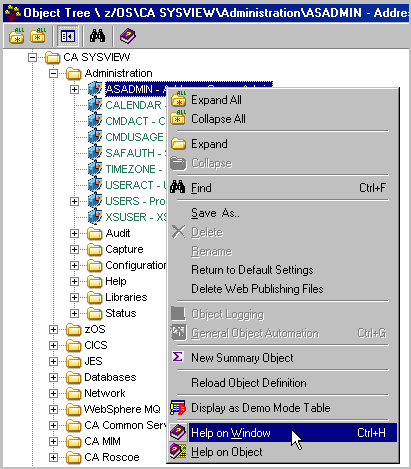The image size is (411, 469).
Task: Toggle the split-pane view toolbar button
Action: (68, 36)
